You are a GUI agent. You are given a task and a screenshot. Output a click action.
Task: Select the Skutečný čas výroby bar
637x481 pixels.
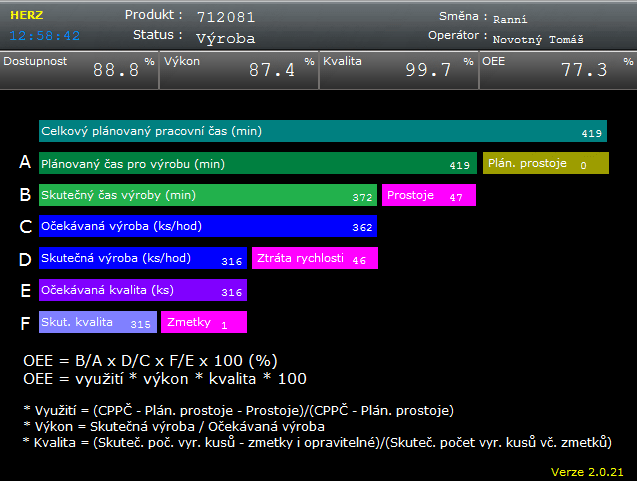tap(207, 196)
